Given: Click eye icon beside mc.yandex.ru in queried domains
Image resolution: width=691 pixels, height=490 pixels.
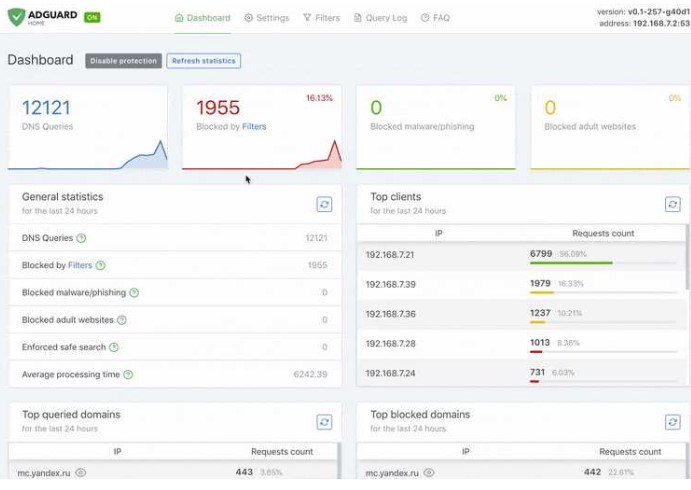Looking at the screenshot, I should point(81,473).
